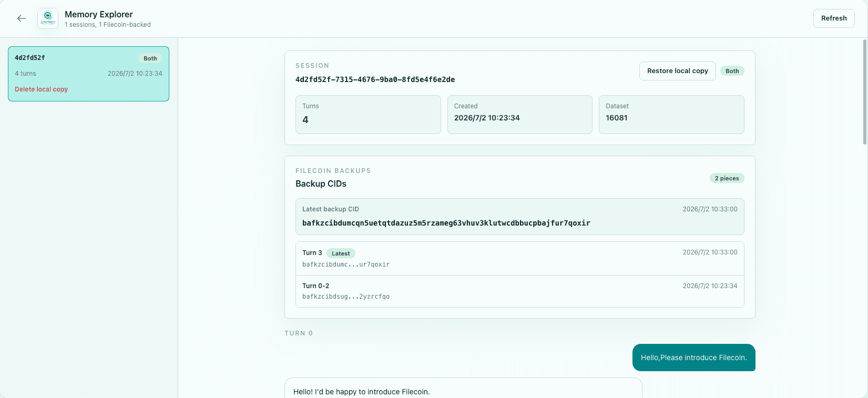Click Turn 3 timestamp 10:33:00
Screen dimensions: 868x398
click(710, 252)
